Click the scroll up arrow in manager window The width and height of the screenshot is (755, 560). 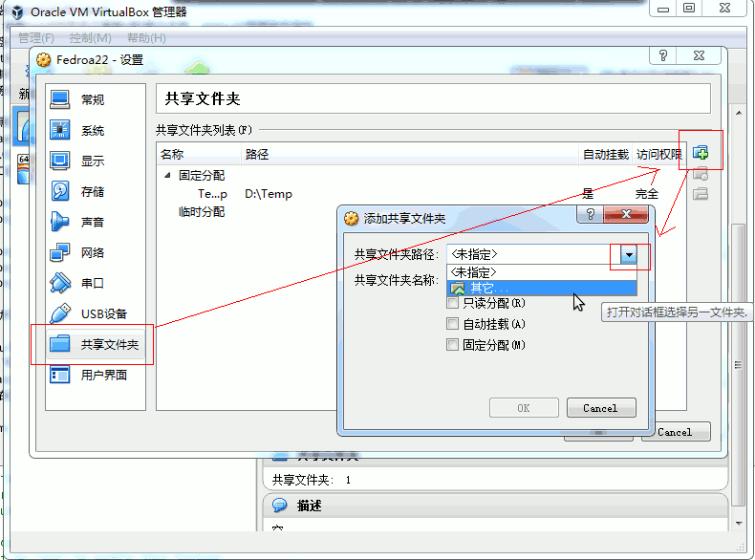739,113
